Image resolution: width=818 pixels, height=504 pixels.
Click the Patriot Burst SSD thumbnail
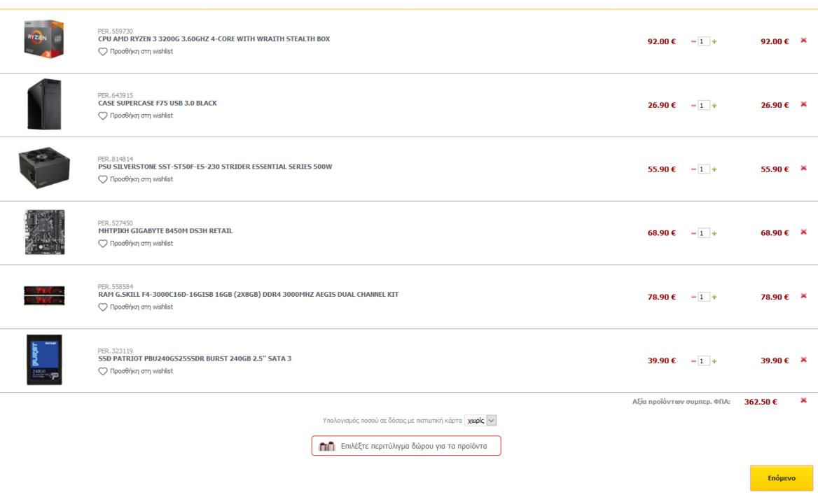click(x=44, y=360)
